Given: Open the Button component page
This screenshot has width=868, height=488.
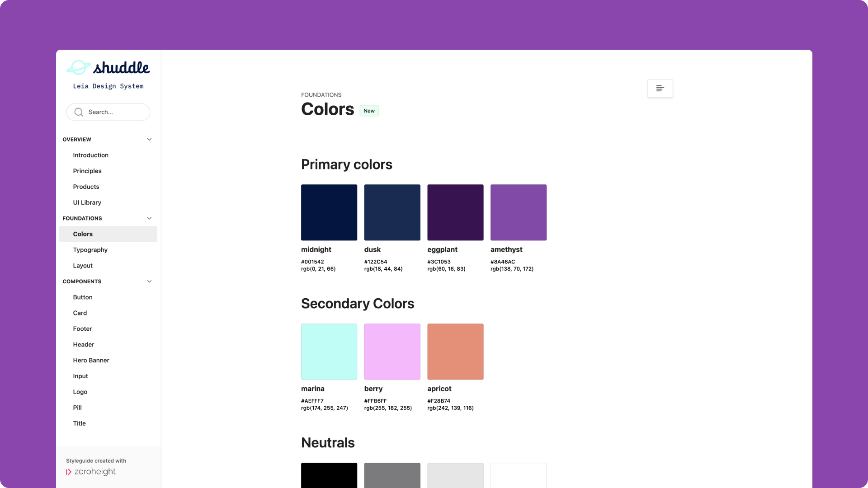Looking at the screenshot, I should point(83,297).
